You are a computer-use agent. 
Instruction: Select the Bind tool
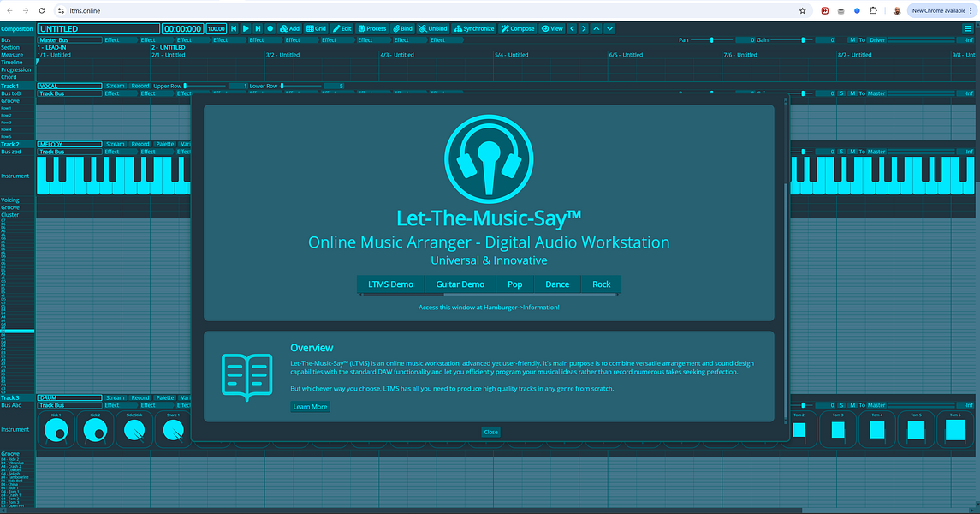402,29
